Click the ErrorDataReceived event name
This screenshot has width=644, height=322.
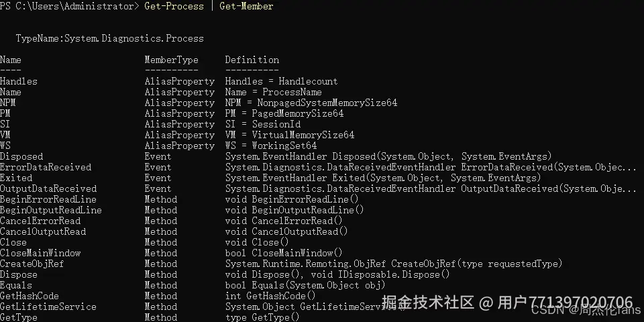pyautogui.click(x=46, y=167)
